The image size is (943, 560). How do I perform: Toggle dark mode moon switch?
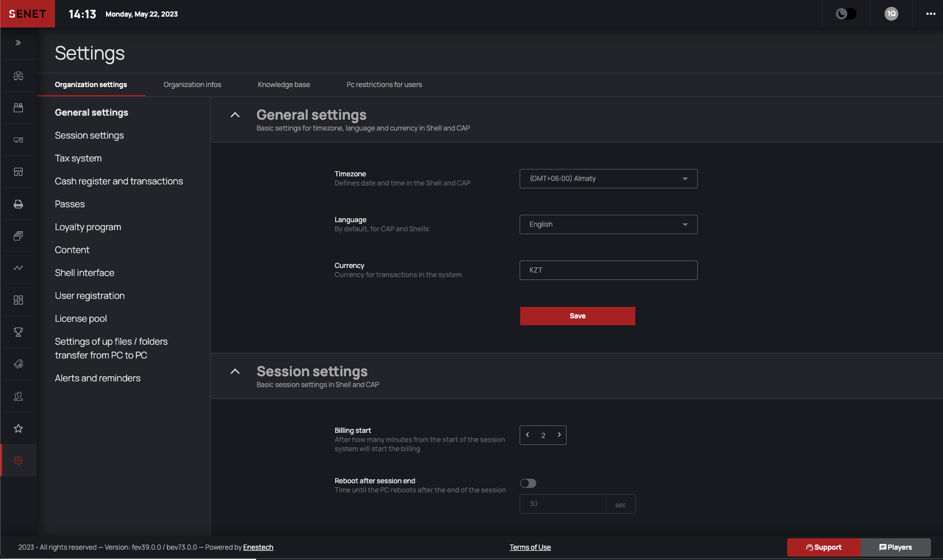[x=846, y=14]
